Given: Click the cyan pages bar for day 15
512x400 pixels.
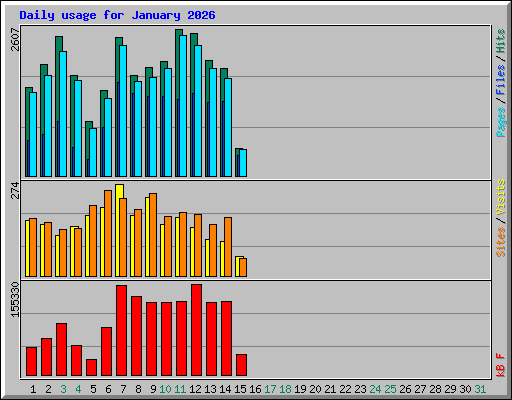Looking at the screenshot, I should [243, 163].
